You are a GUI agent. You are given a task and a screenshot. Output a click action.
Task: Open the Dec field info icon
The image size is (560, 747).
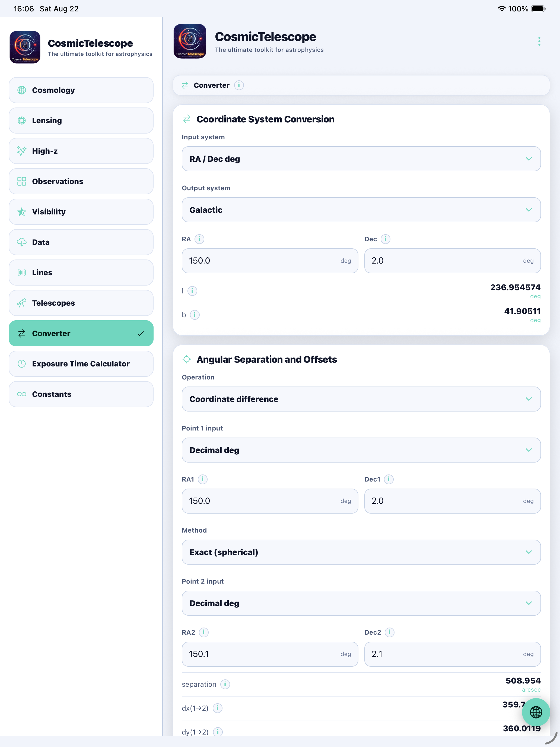click(x=386, y=239)
